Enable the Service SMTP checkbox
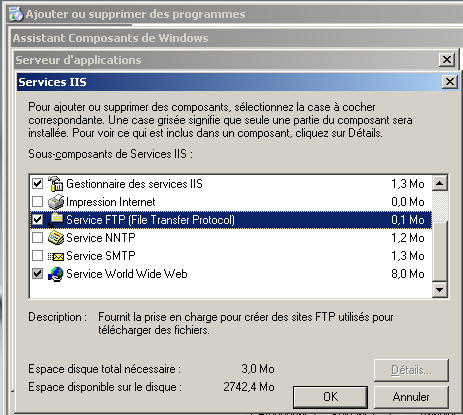 pyautogui.click(x=37, y=255)
